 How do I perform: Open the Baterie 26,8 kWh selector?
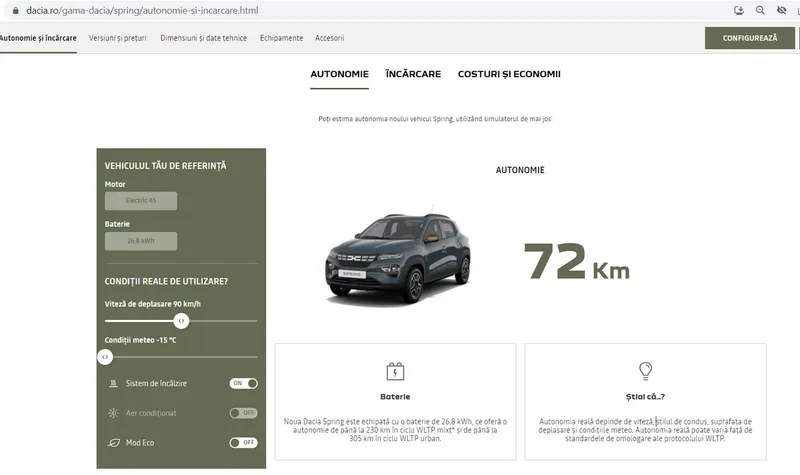coord(141,241)
